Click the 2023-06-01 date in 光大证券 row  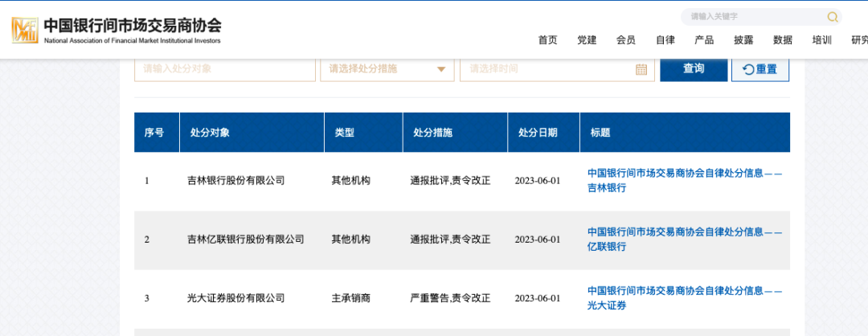pos(538,297)
